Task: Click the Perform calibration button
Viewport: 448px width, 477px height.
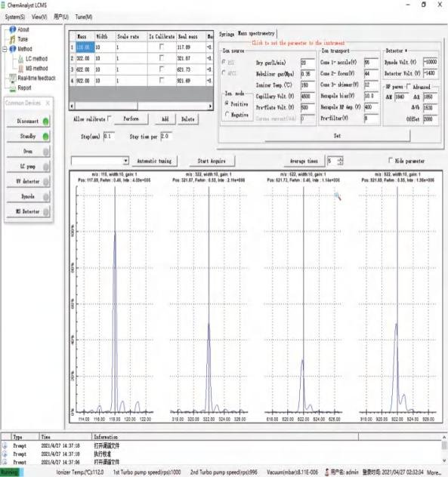Action: point(131,118)
